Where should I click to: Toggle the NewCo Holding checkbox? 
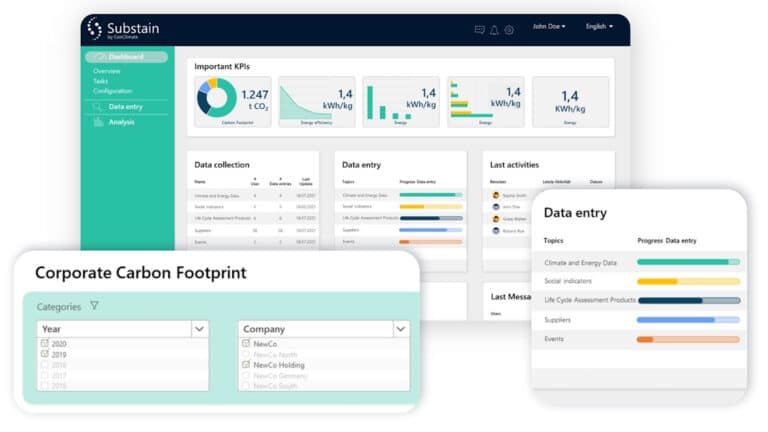click(x=246, y=365)
